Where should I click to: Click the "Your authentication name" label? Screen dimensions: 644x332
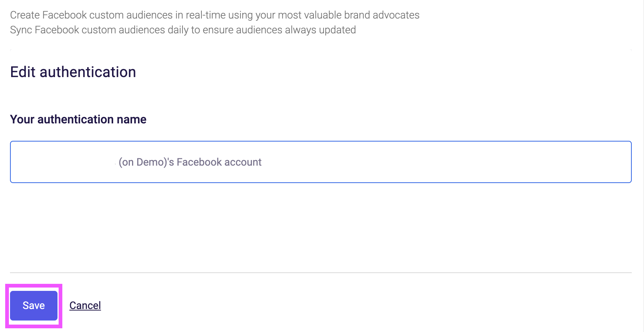[78, 119]
